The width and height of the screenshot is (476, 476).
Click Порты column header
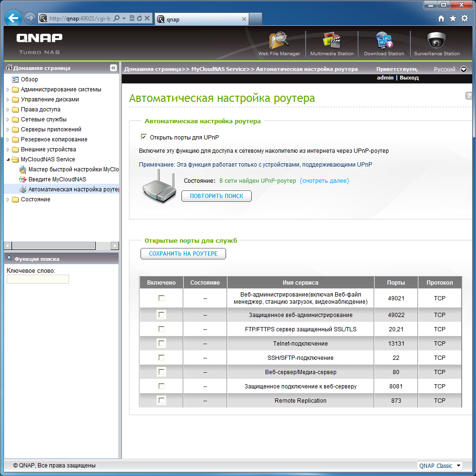pos(396,282)
